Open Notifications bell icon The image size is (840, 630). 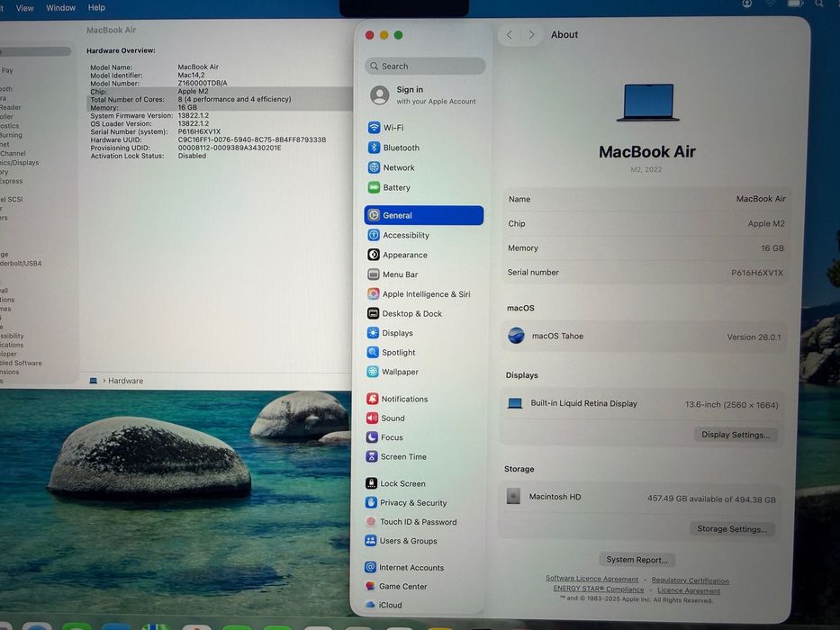pyautogui.click(x=373, y=399)
